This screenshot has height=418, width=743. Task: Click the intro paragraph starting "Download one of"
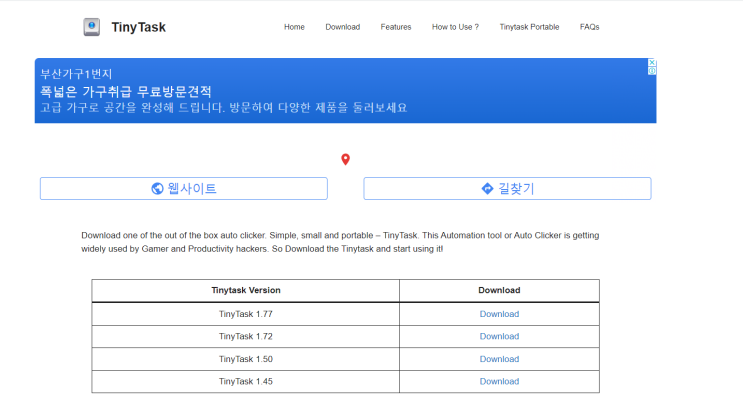click(x=340, y=242)
